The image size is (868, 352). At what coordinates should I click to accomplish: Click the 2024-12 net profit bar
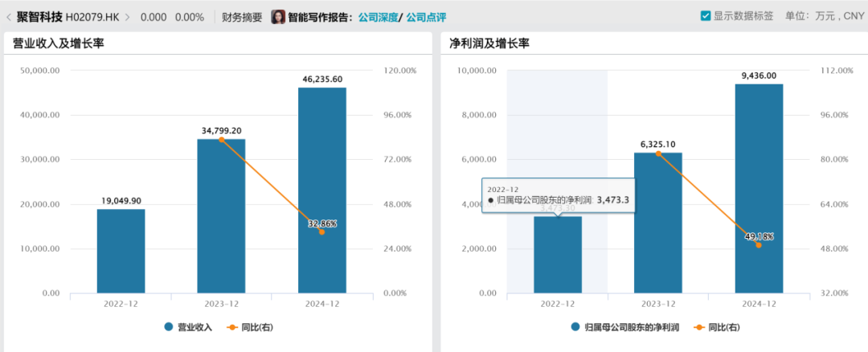tap(758, 189)
